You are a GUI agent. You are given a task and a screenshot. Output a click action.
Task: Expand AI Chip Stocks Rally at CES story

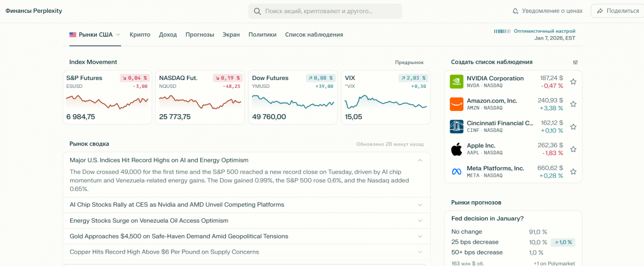(x=420, y=205)
